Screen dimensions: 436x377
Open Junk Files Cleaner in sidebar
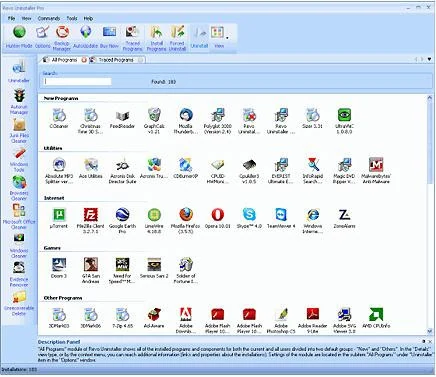point(19,131)
